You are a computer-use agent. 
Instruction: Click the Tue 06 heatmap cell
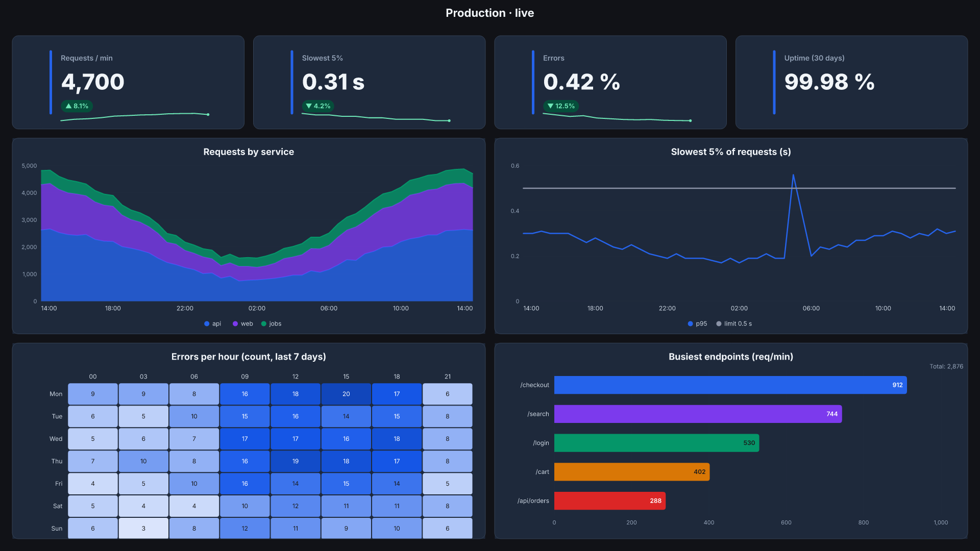[194, 416]
